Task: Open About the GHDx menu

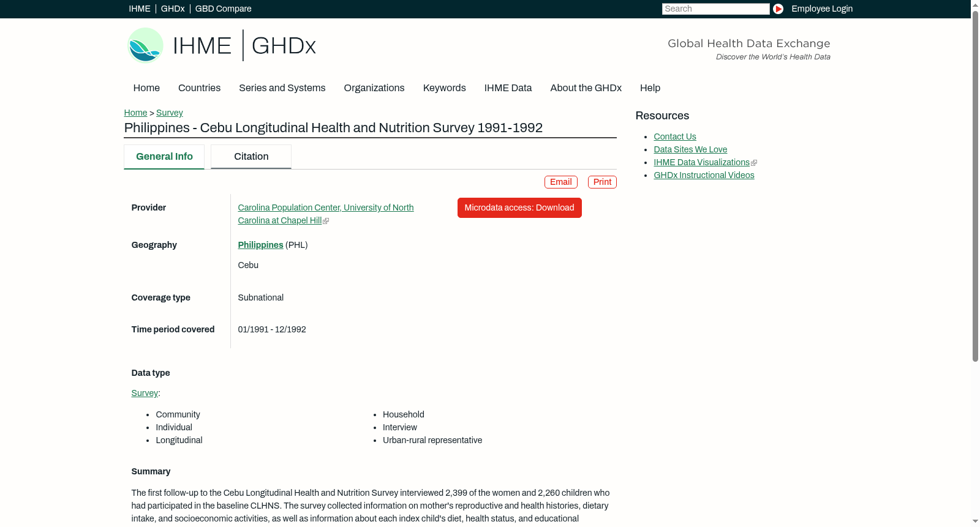Action: point(586,88)
